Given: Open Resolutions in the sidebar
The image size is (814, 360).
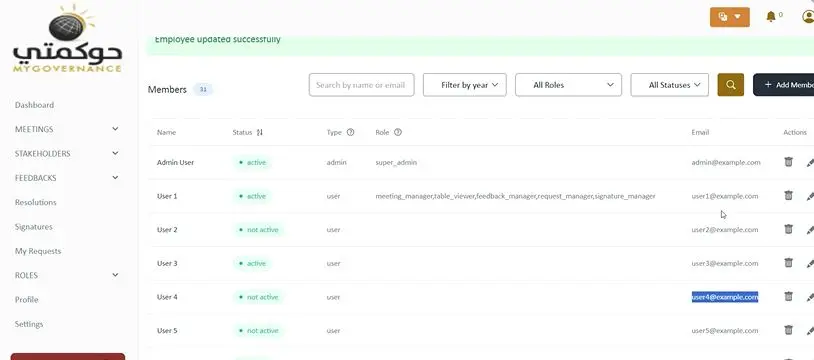Looking at the screenshot, I should (35, 202).
